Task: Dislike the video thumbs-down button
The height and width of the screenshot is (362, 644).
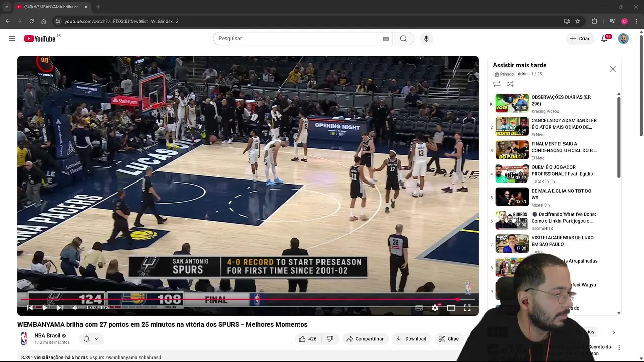Action: click(330, 339)
